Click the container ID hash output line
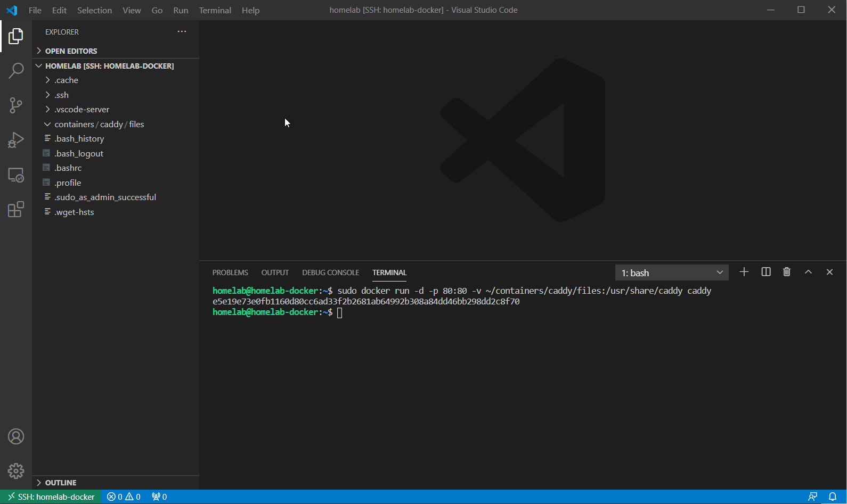 (366, 302)
